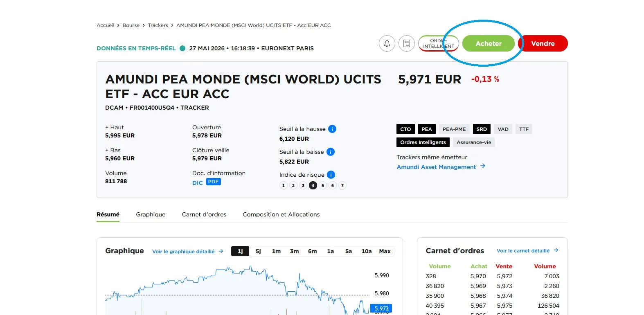Click Achat price 5,970 in order book
The width and height of the screenshot is (644, 315).
coord(478,276)
